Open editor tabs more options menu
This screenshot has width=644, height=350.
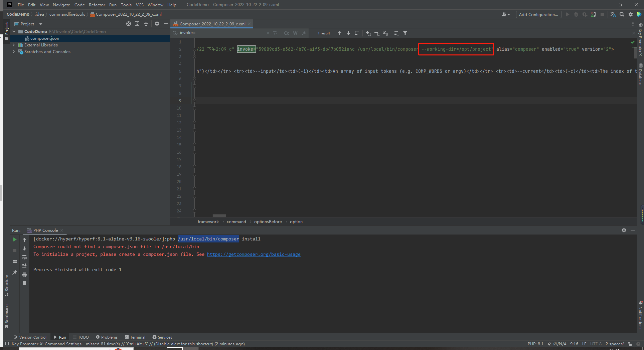point(633,24)
